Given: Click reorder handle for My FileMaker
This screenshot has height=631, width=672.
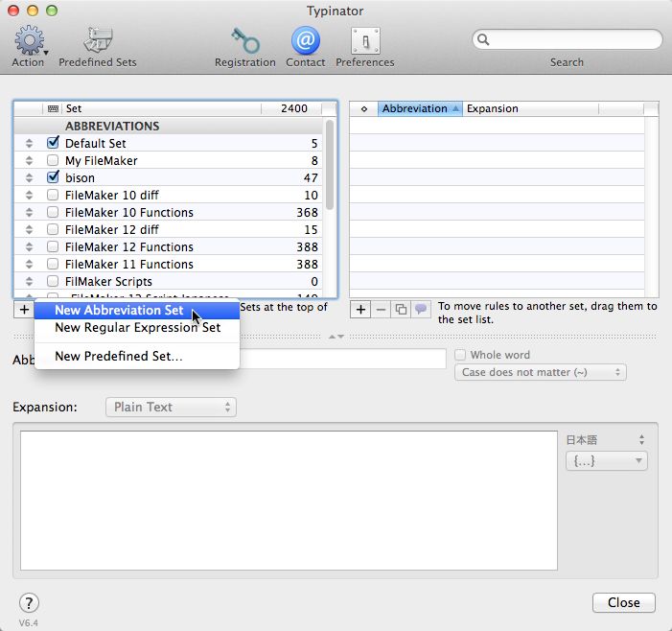Looking at the screenshot, I should [29, 160].
